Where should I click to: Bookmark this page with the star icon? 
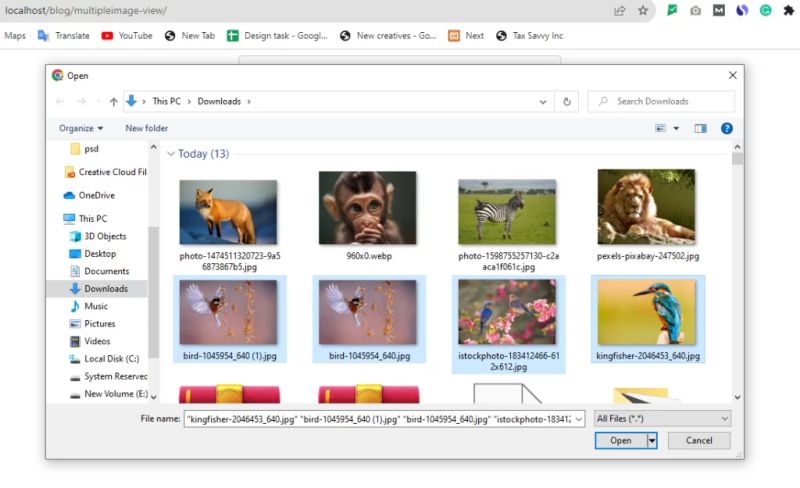pyautogui.click(x=643, y=10)
